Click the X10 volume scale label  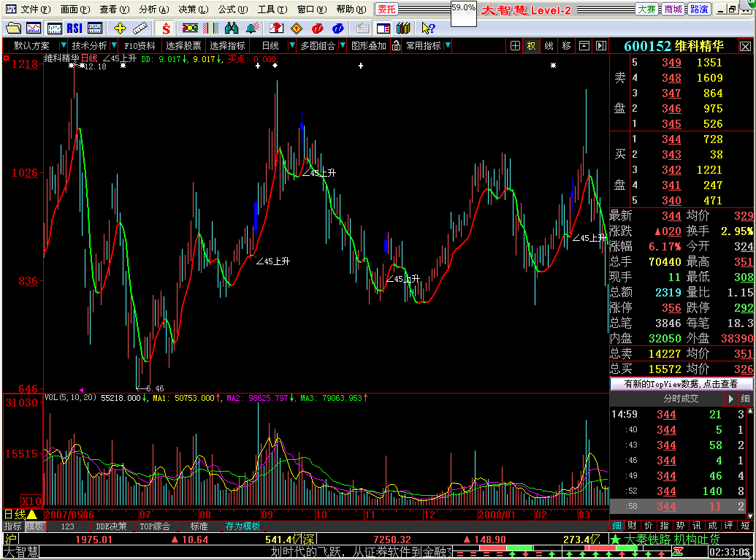coord(32,501)
